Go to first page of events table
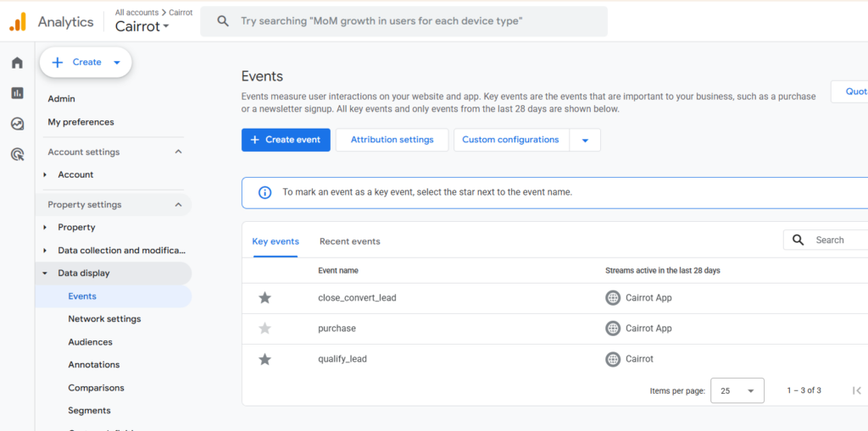The width and height of the screenshot is (868, 431). pyautogui.click(x=857, y=390)
